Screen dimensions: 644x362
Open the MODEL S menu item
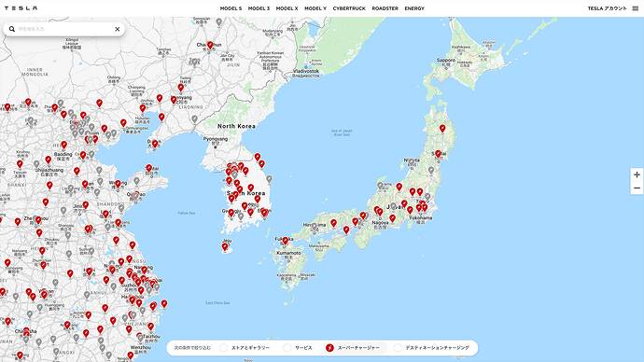click(231, 8)
